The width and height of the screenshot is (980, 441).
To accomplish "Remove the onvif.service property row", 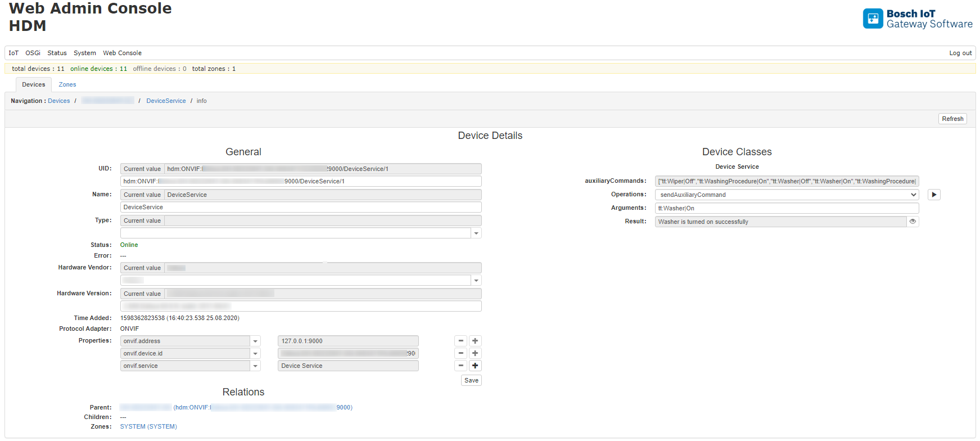I will [461, 366].
